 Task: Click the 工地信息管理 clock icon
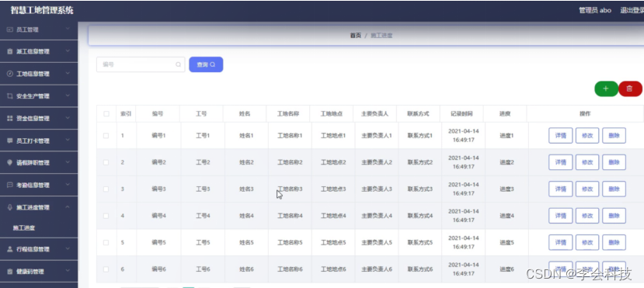tap(10, 74)
